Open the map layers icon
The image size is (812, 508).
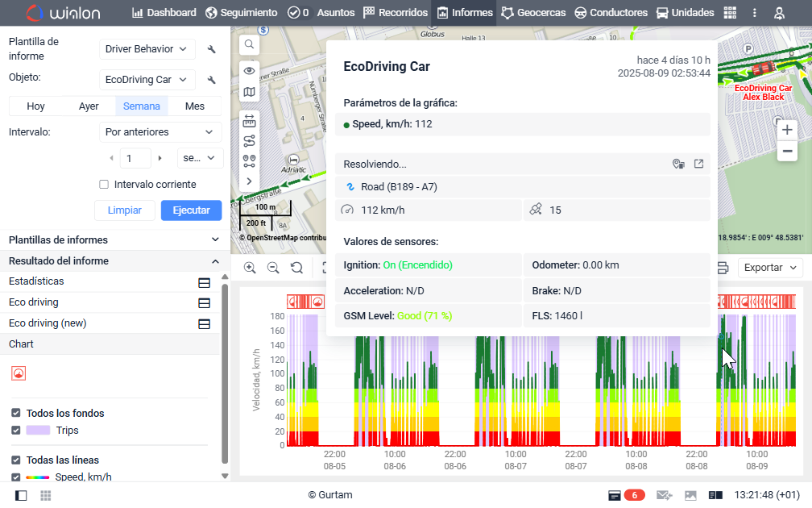[250, 93]
